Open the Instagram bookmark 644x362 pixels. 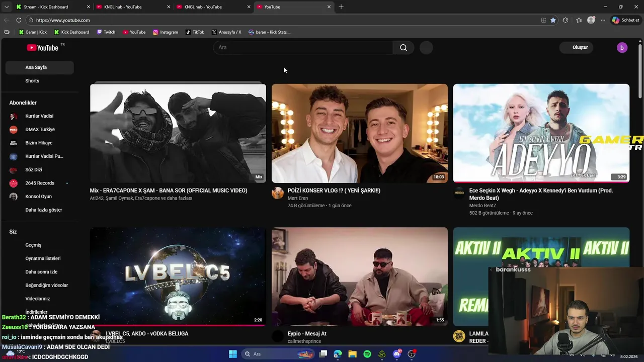[x=166, y=32]
